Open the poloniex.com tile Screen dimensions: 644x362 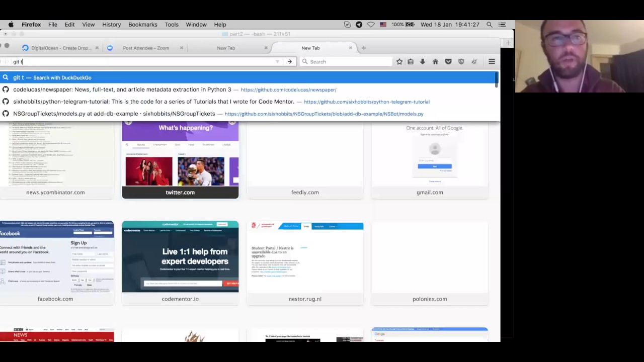[430, 262]
